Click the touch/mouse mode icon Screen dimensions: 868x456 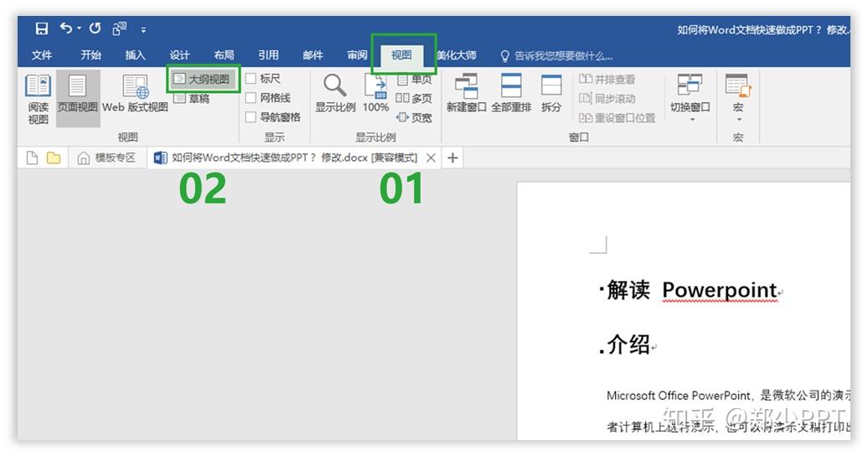tap(119, 28)
